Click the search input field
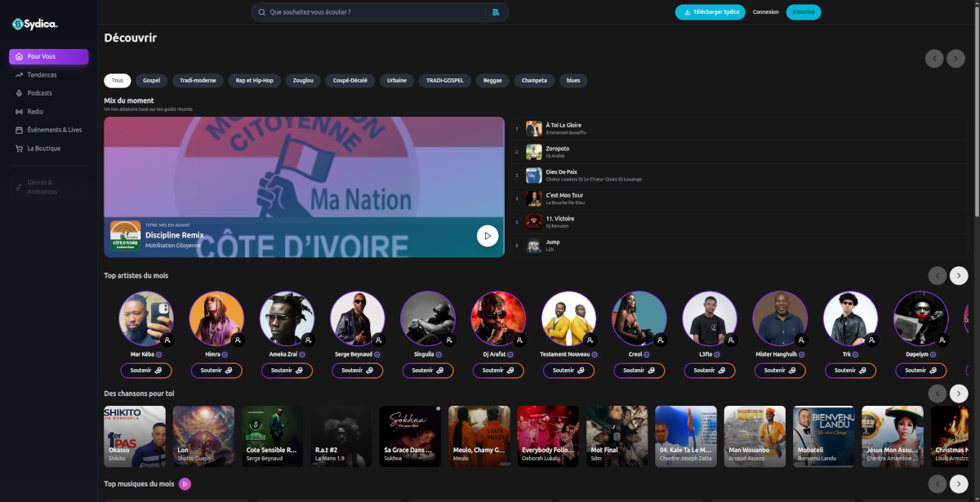The height and width of the screenshot is (502, 980). (x=376, y=12)
